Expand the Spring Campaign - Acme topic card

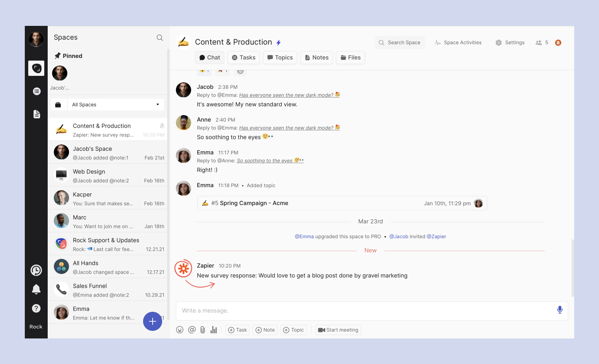pyautogui.click(x=342, y=203)
